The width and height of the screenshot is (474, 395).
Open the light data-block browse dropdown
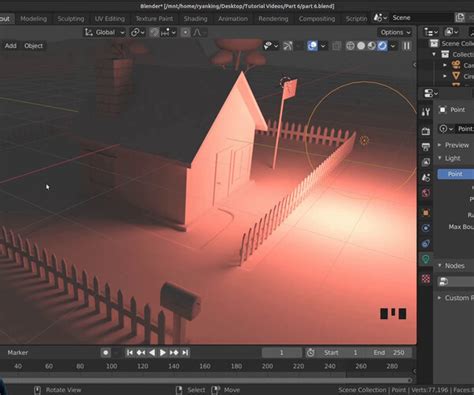446,129
